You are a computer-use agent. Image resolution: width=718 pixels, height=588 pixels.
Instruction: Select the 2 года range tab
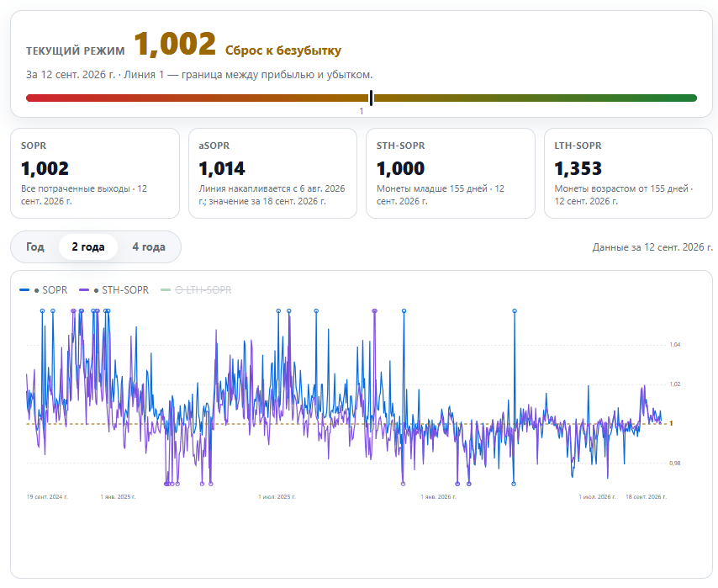pos(88,247)
